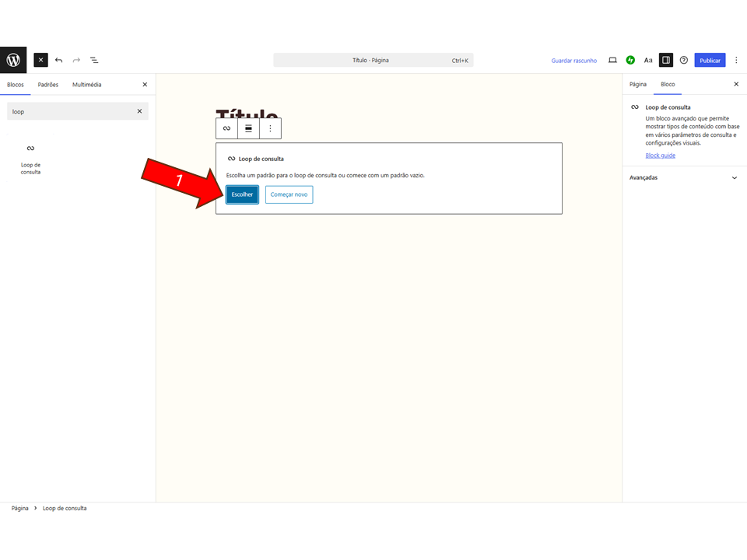Clear the loop search field

pyautogui.click(x=139, y=111)
